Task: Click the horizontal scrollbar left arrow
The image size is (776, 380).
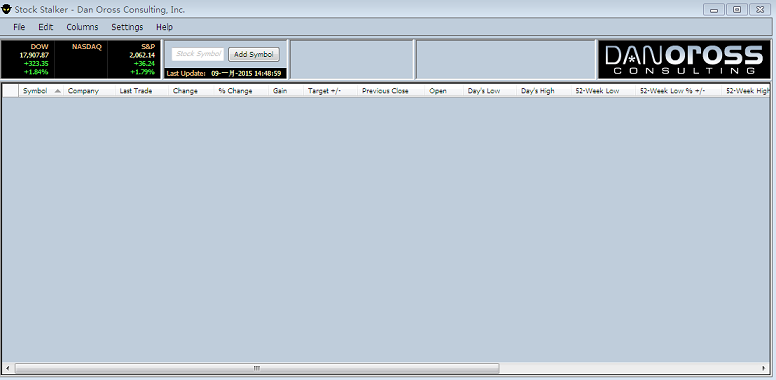Action: [x=8, y=368]
